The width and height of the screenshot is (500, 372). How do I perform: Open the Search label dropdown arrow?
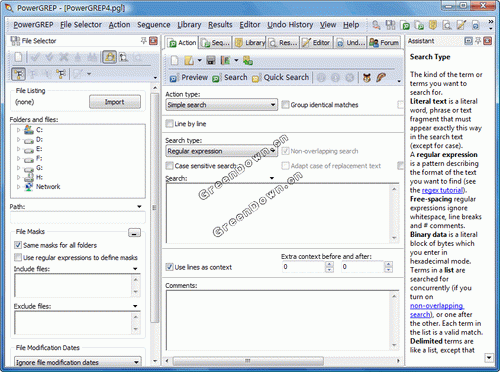coord(272,178)
